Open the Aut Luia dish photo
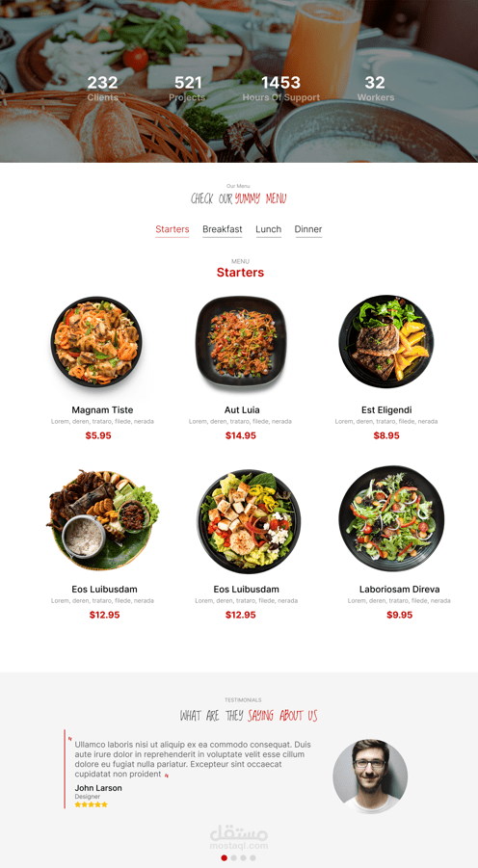The height and width of the screenshot is (868, 478). pyautogui.click(x=241, y=342)
